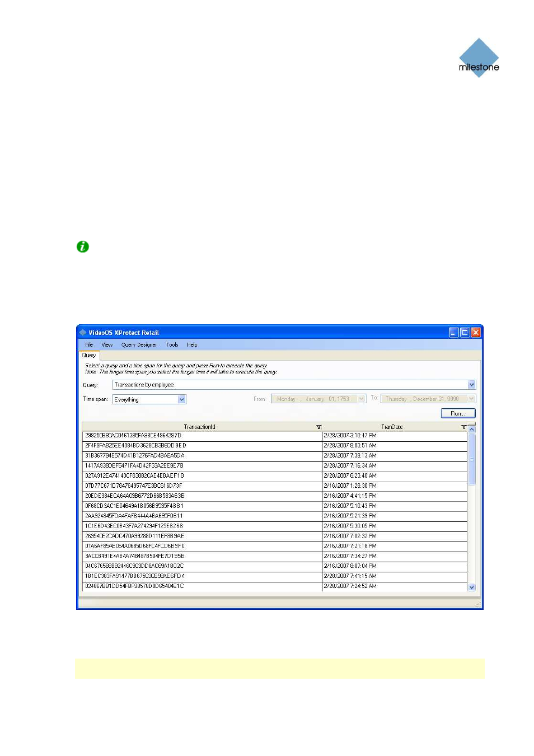Minimize the XProtect Retail window
This screenshot has height=756, width=534.
pos(454,333)
